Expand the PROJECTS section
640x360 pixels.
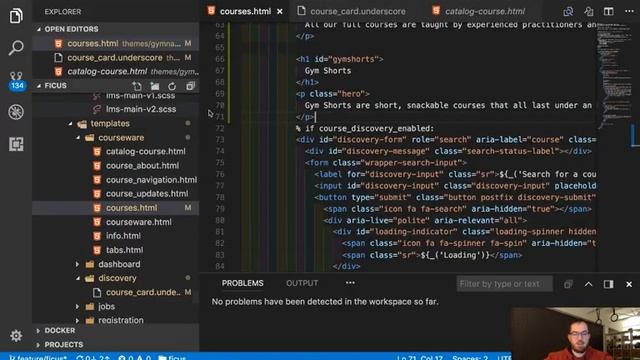click(x=116, y=344)
